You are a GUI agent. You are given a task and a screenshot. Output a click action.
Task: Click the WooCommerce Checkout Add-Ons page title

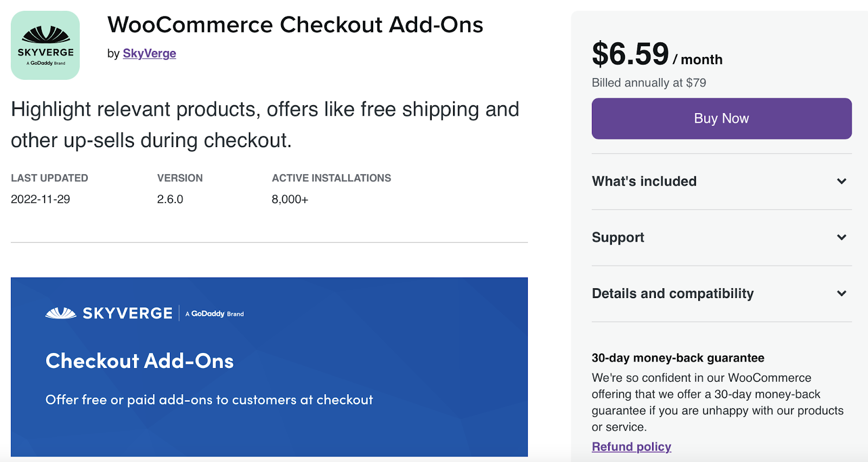click(x=295, y=25)
